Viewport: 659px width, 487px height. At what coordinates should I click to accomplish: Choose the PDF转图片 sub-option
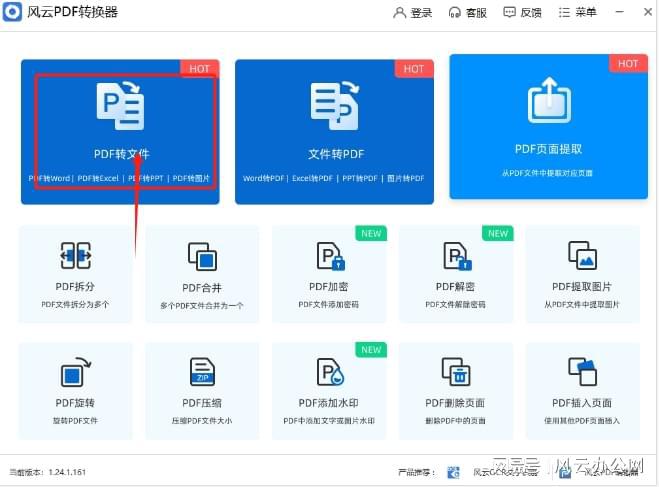(191, 178)
